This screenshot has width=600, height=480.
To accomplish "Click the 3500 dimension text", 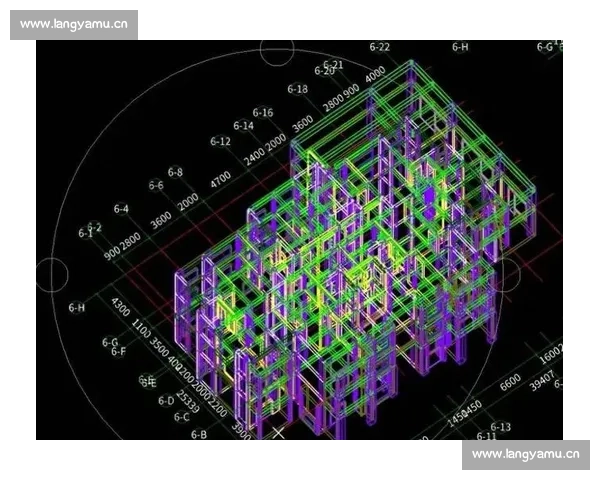I will [159, 347].
